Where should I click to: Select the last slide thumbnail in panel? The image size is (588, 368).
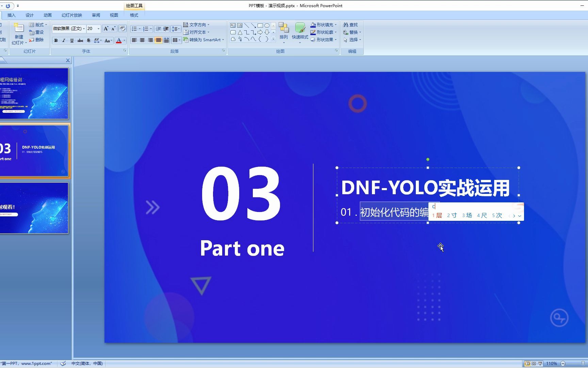pyautogui.click(x=34, y=208)
